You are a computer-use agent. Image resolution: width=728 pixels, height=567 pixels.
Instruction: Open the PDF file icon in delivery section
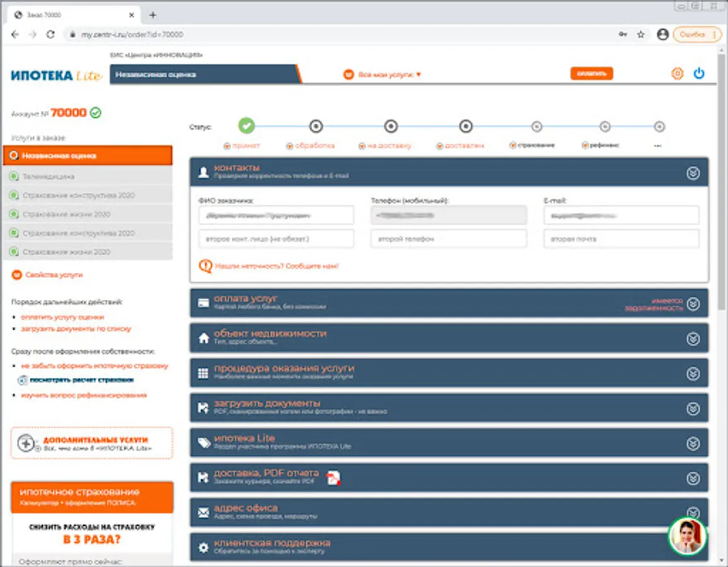(333, 478)
